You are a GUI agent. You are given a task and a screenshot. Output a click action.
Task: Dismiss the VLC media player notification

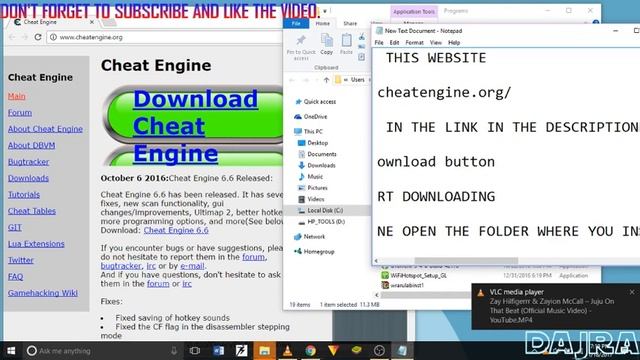pyautogui.click(x=632, y=292)
